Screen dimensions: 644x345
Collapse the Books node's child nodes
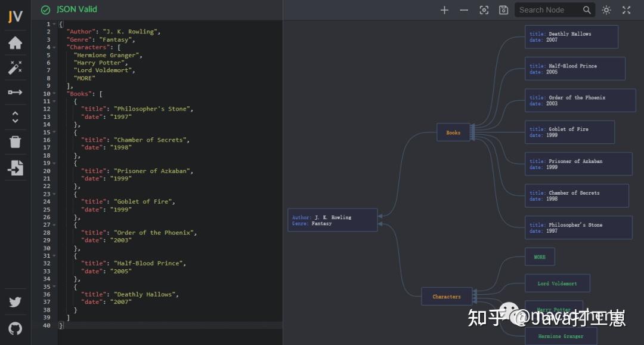tap(472, 133)
